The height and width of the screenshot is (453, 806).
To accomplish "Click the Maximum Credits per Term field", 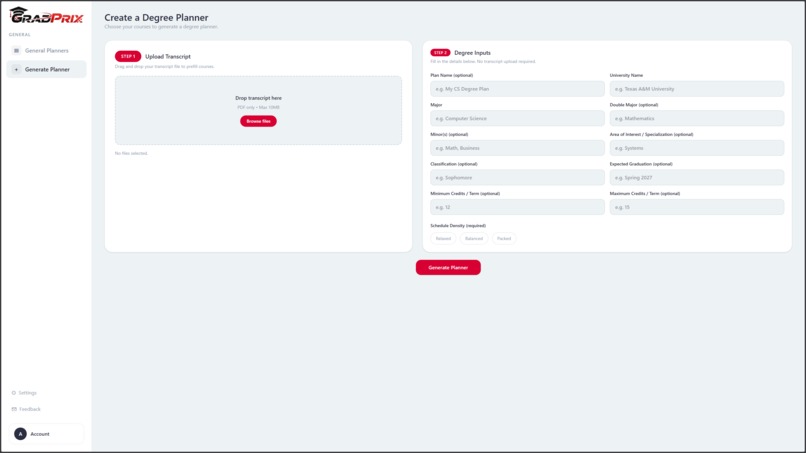I will coord(697,207).
